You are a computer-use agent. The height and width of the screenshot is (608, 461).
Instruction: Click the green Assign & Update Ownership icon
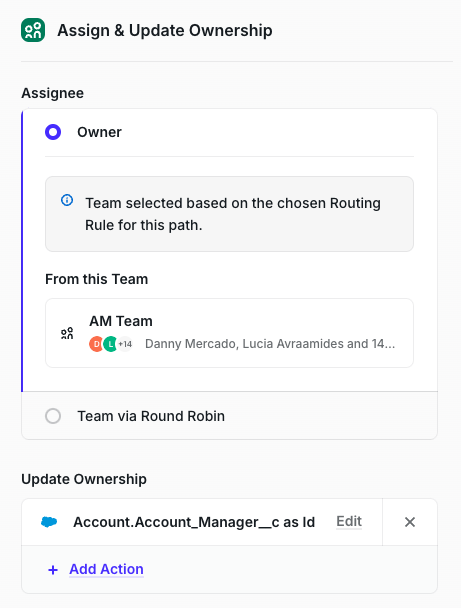tap(33, 30)
